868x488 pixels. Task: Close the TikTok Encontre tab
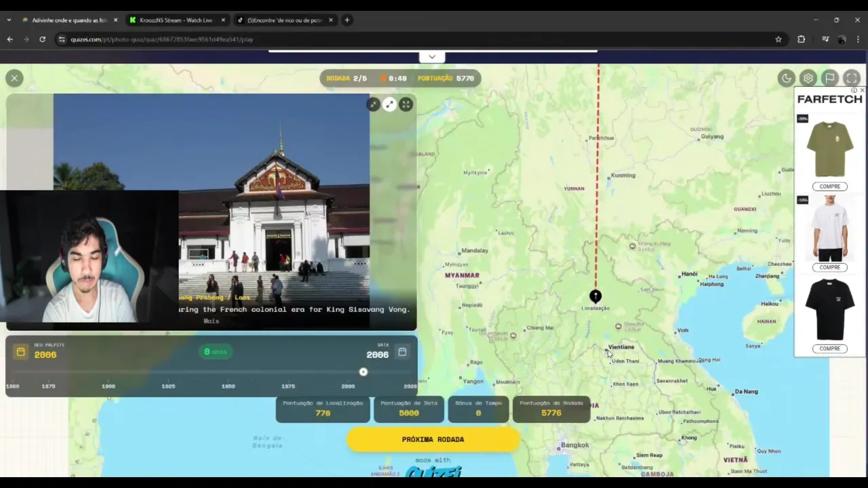331,20
